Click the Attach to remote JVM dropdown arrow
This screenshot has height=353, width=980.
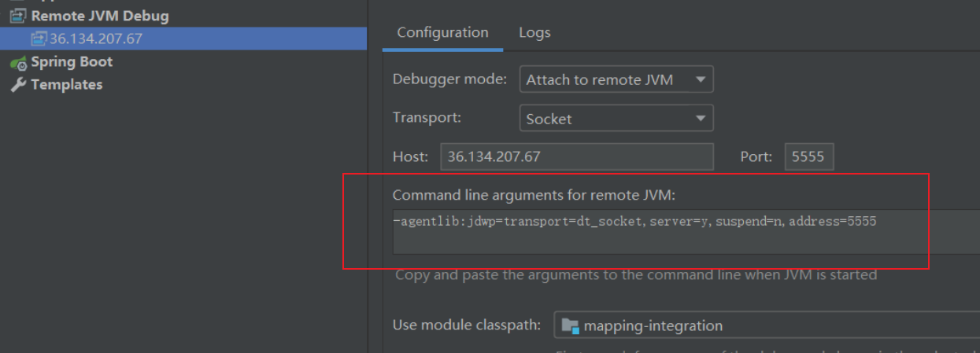[x=700, y=79]
